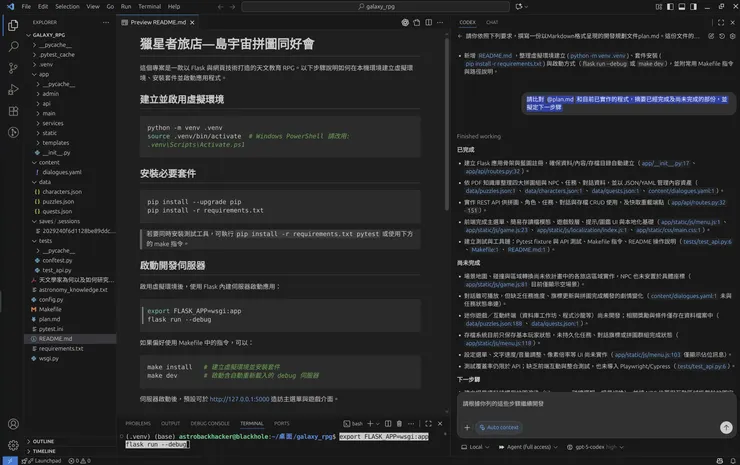Image resolution: width=740 pixels, height=465 pixels.
Task: Create a new terminal with plus
Action: pos(370,423)
